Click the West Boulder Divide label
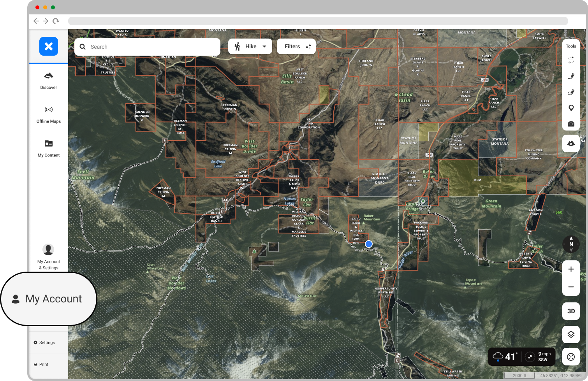This screenshot has height=381, width=588. pos(250,146)
